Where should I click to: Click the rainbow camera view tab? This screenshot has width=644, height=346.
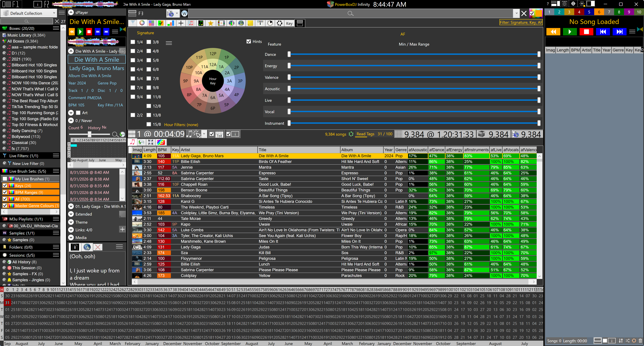click(161, 142)
